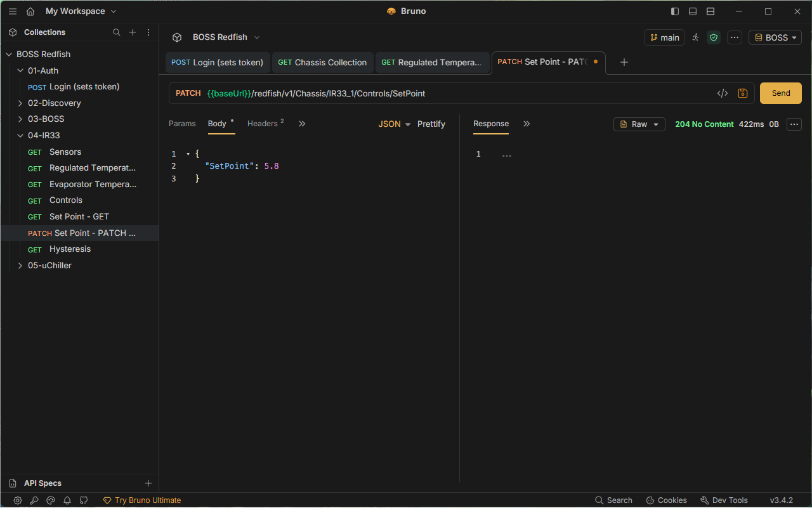This screenshot has width=812, height=508.
Task: Open the BOSS Redfish collection dropdown in header
Action: (x=226, y=37)
